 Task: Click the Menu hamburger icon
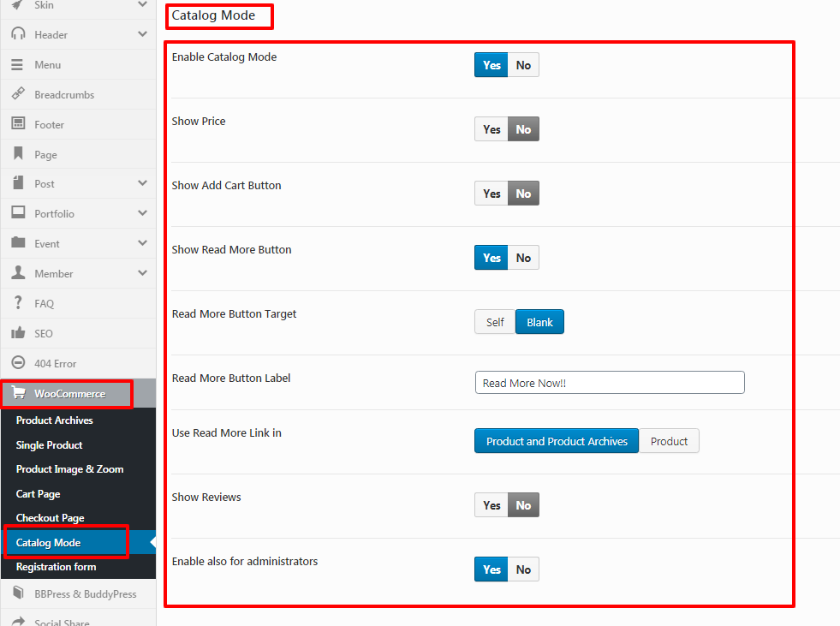(17, 64)
